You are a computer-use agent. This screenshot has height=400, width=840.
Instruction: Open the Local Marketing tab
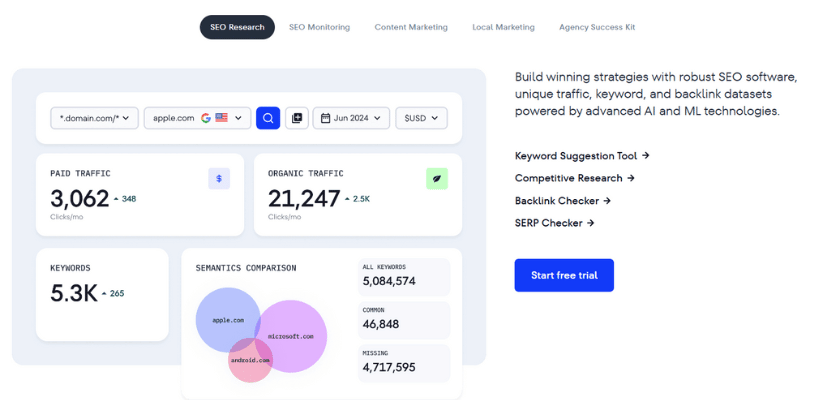[x=503, y=27]
